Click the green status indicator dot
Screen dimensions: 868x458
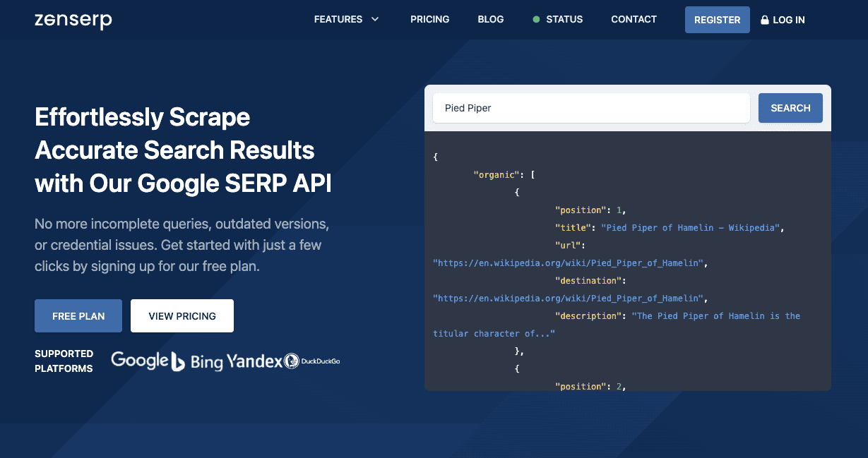[537, 19]
